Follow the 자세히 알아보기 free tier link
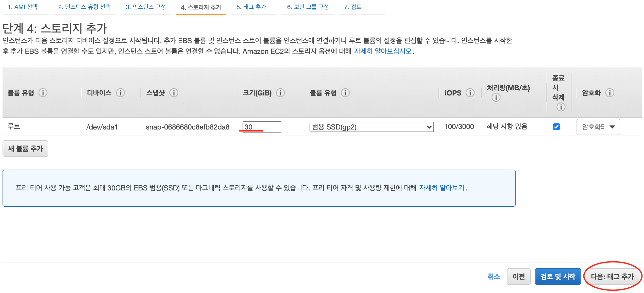The width and height of the screenshot is (644, 293). [442, 188]
